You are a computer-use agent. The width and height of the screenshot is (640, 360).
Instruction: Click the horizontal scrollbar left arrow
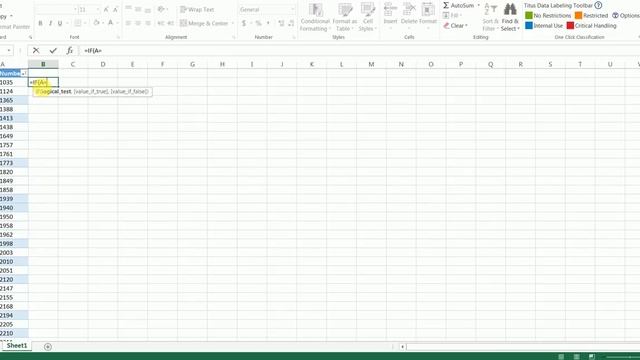[x=402, y=347]
